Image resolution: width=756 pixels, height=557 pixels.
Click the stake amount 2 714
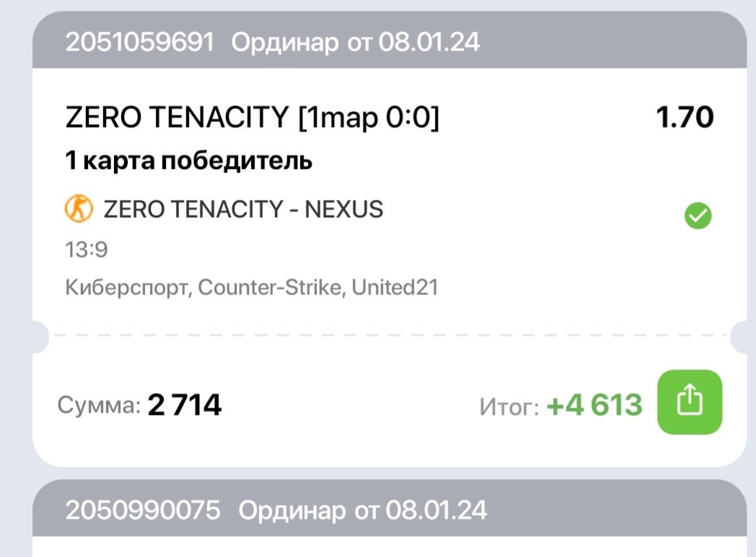click(x=185, y=405)
